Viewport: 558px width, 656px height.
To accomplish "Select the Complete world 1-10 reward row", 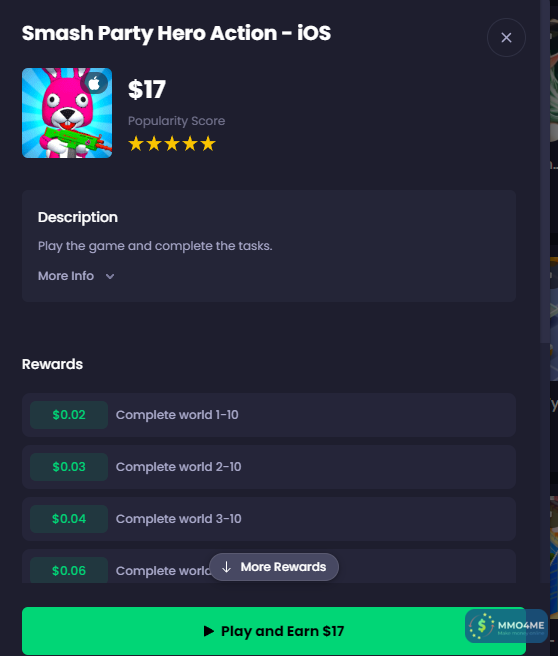I will point(269,415).
